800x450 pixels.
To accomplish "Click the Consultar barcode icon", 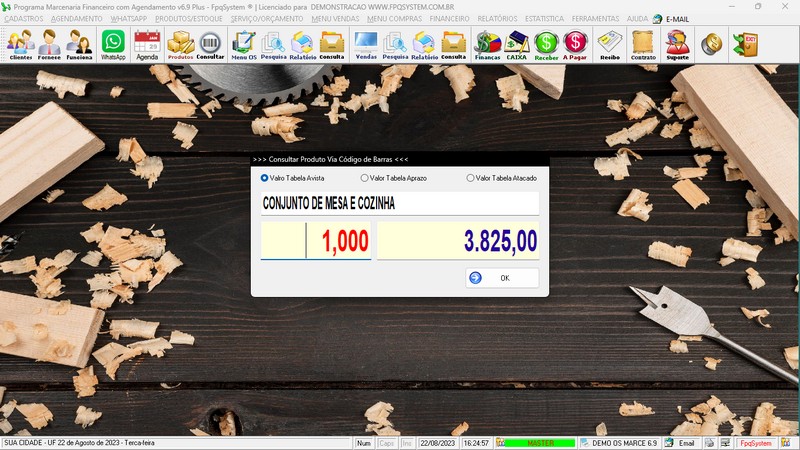I will pos(210,45).
